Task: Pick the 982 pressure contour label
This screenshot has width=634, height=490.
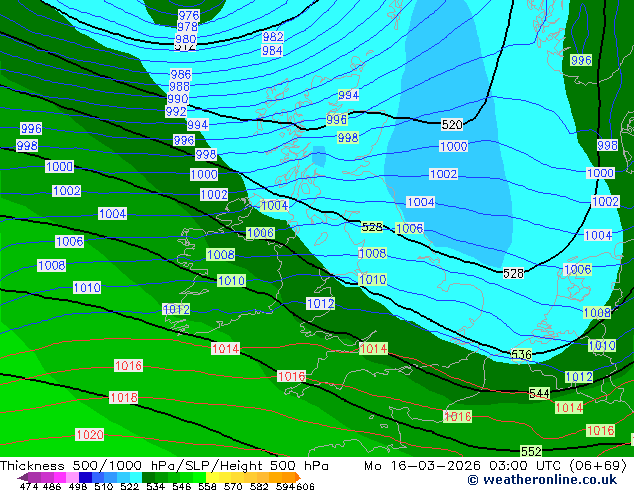Action: (x=273, y=37)
